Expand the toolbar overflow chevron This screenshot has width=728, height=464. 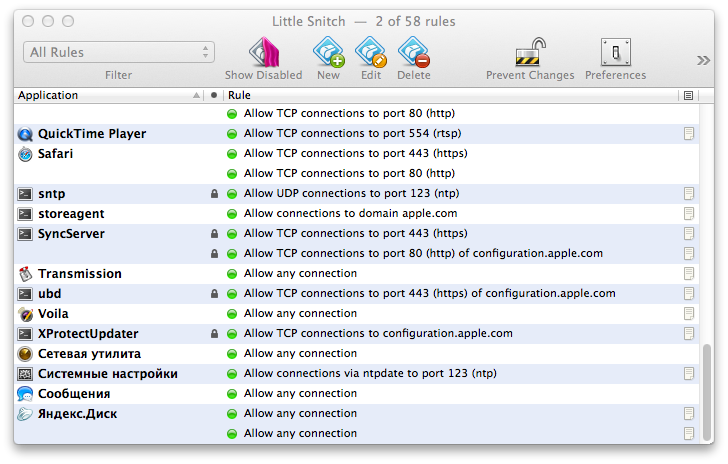tap(703, 60)
